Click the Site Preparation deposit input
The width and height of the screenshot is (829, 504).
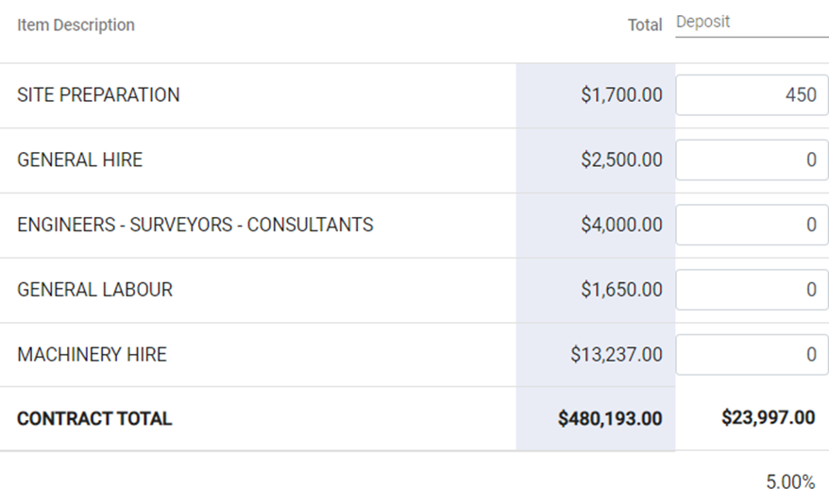[752, 95]
